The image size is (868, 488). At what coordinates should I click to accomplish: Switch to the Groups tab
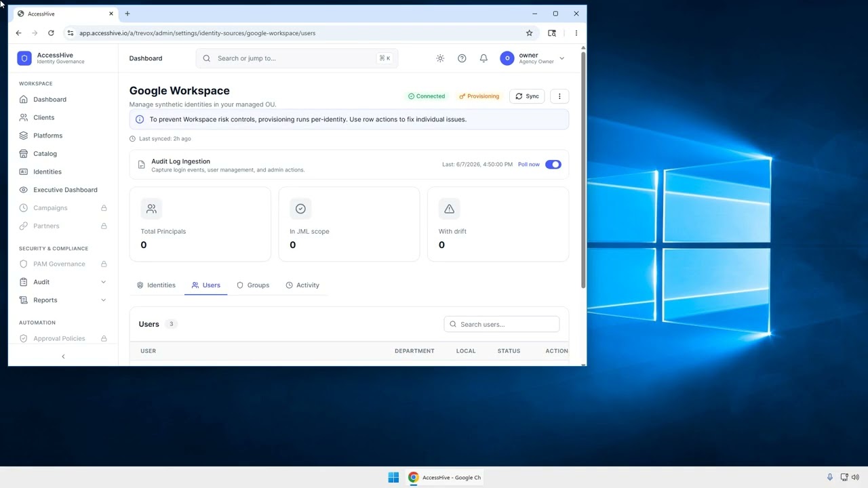pyautogui.click(x=253, y=285)
